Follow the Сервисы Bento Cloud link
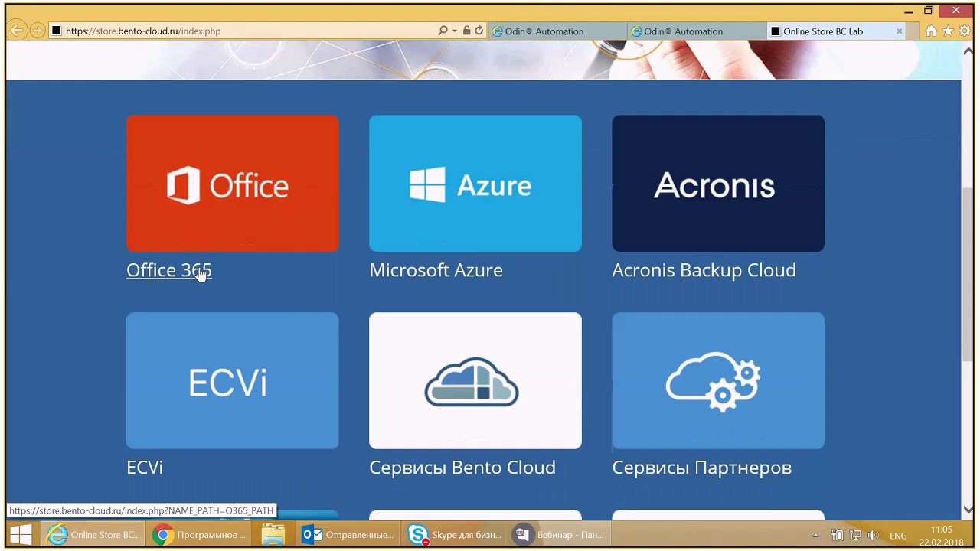This screenshot has width=980, height=551. [x=462, y=468]
